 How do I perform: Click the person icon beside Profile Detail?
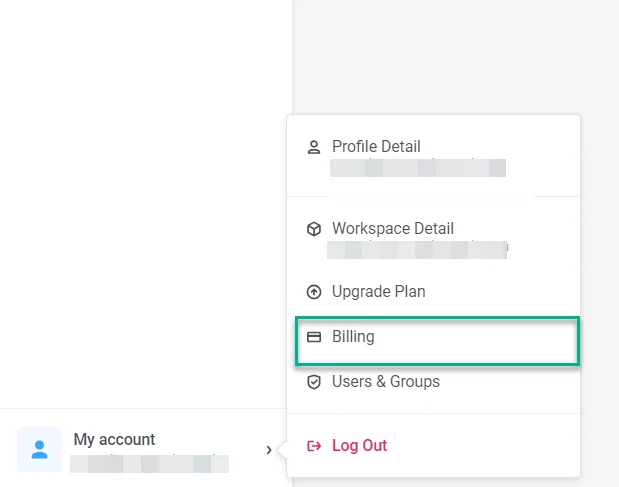click(x=314, y=147)
